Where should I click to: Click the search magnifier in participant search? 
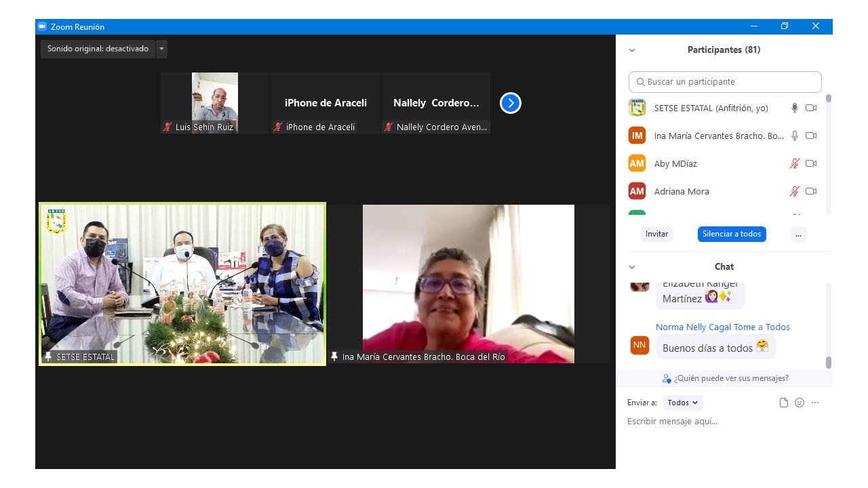pos(640,82)
